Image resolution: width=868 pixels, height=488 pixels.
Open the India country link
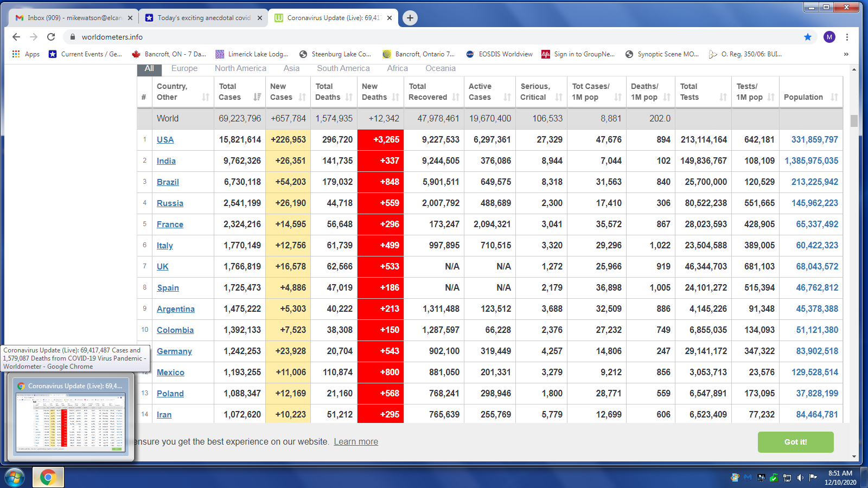pos(166,161)
